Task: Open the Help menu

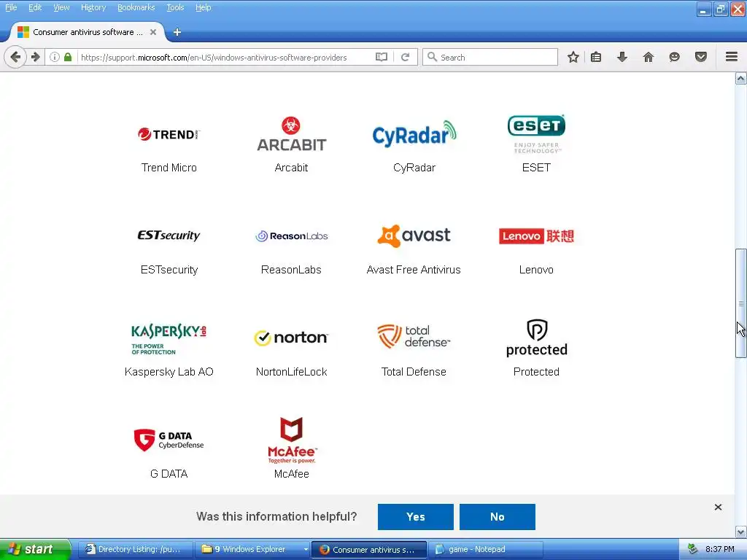Action: 203,7
